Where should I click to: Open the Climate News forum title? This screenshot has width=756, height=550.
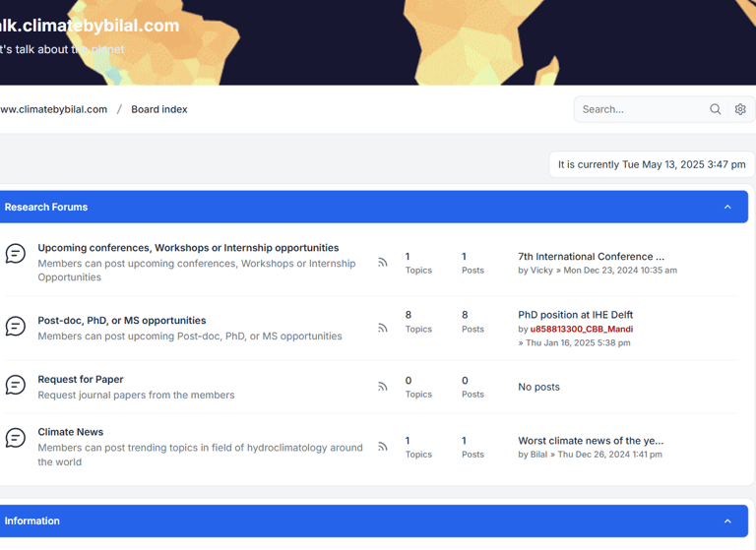[x=71, y=432]
